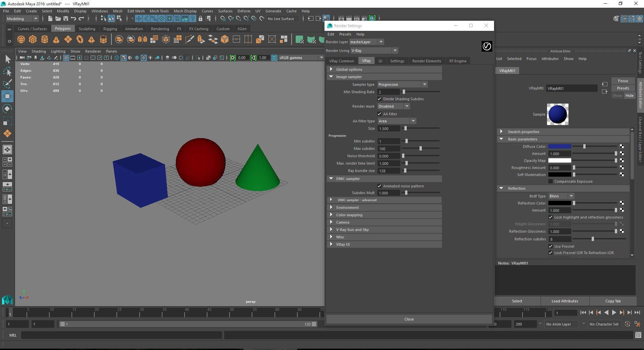Click the Diffuse Color map button
Viewport: 644px width, 350px height.
click(x=622, y=146)
